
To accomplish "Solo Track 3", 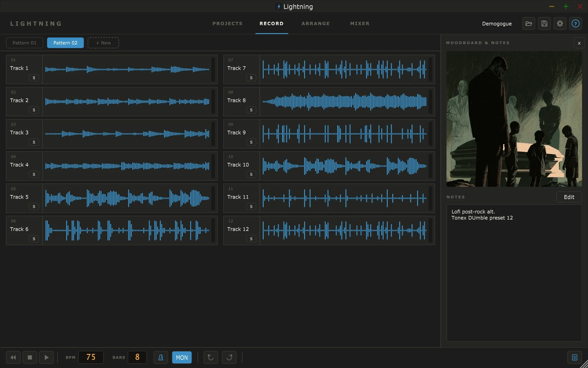I will pos(34,142).
